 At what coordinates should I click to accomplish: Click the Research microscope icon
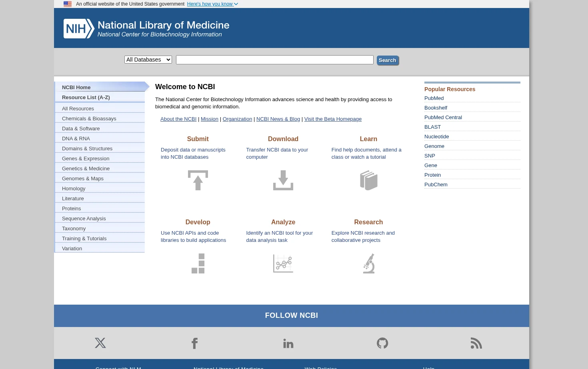tap(369, 263)
